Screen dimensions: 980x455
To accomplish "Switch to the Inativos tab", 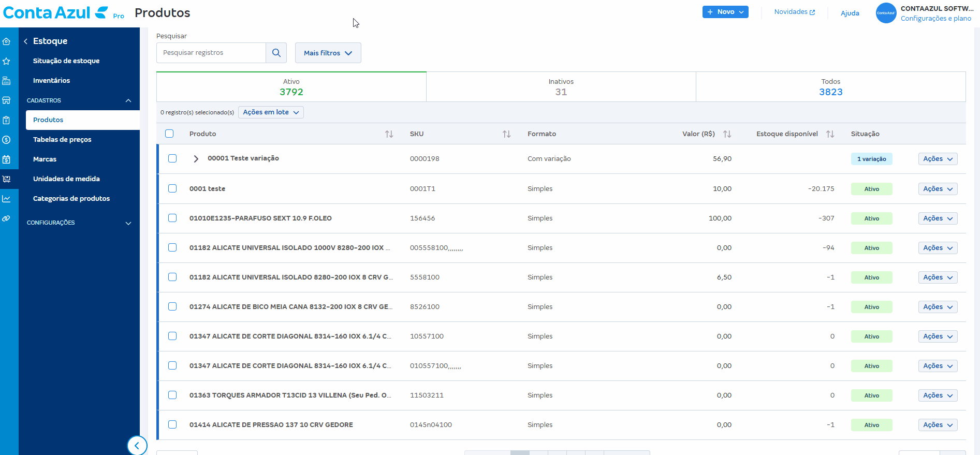I will pyautogui.click(x=561, y=87).
